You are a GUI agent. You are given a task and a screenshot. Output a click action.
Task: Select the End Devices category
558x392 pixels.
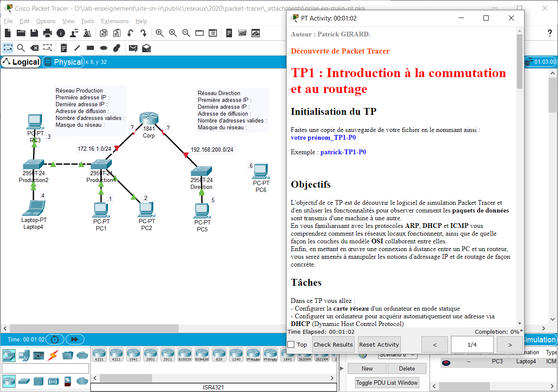point(23,355)
